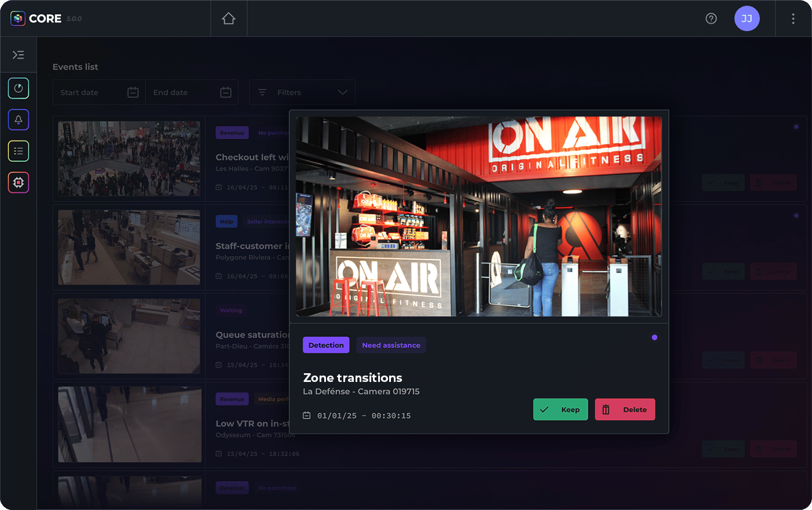
Task: Click the calendar icon beside 01/01/25
Action: tap(307, 416)
